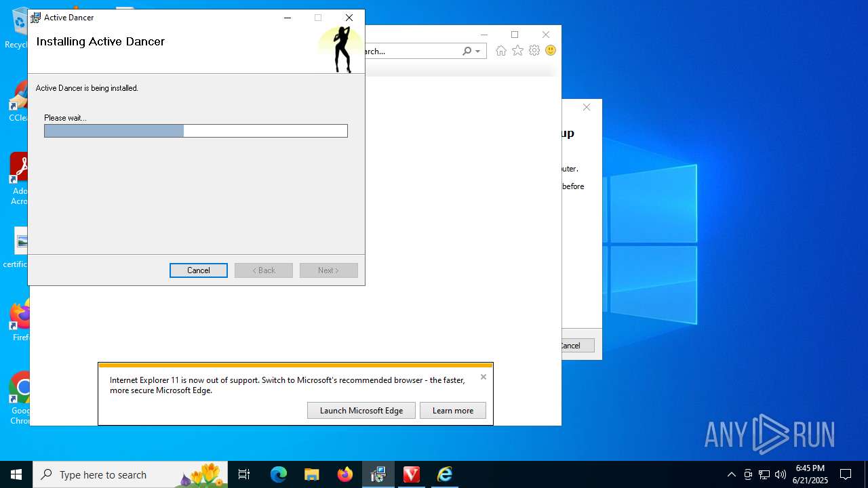Close the Active Dancer installer window

coord(349,18)
